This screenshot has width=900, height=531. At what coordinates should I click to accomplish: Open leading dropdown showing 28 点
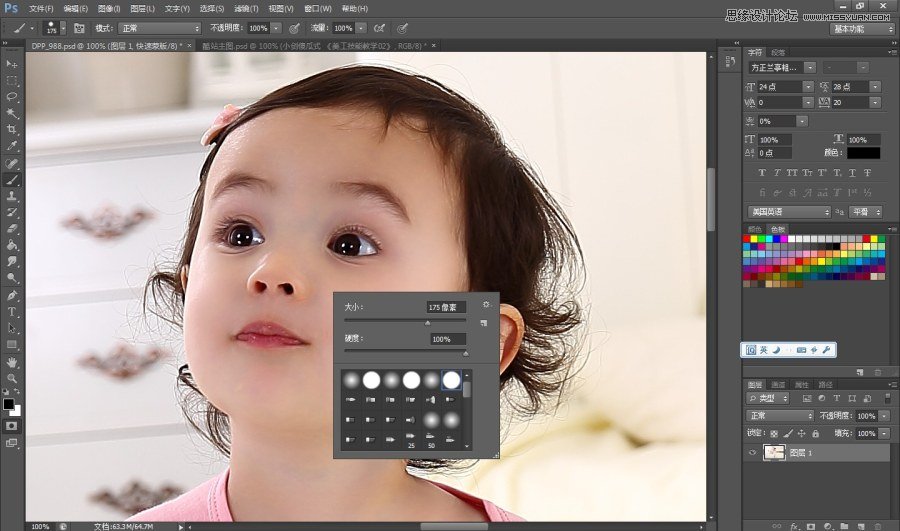[875, 87]
